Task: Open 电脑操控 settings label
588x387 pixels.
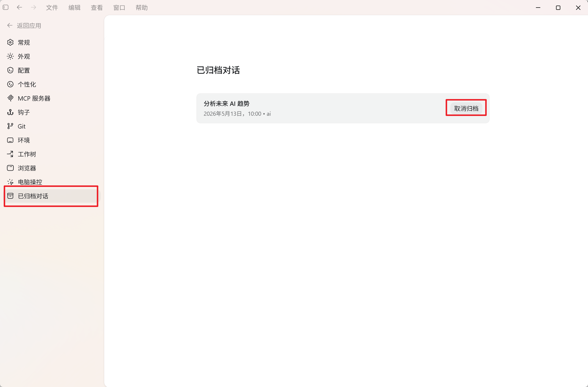Action: (30, 182)
